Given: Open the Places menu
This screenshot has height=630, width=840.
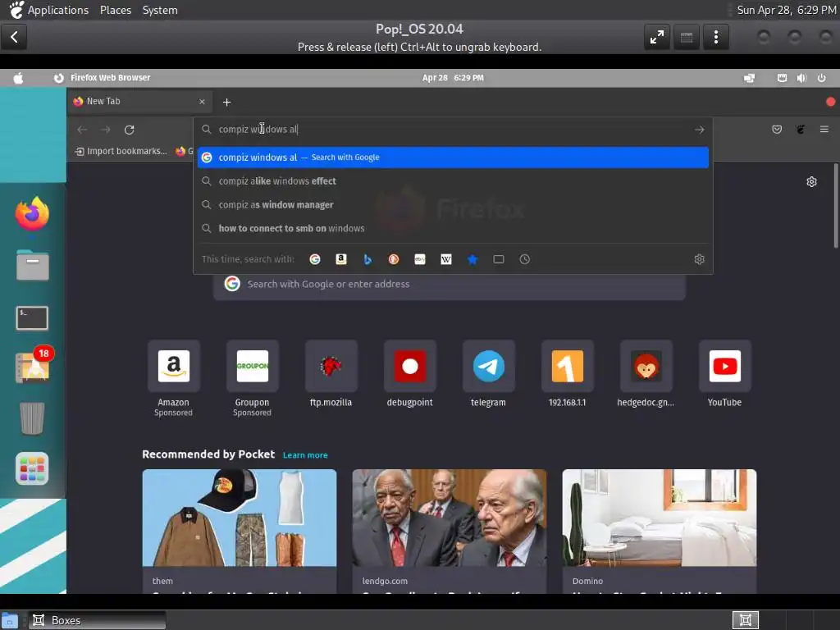Looking at the screenshot, I should click(116, 10).
